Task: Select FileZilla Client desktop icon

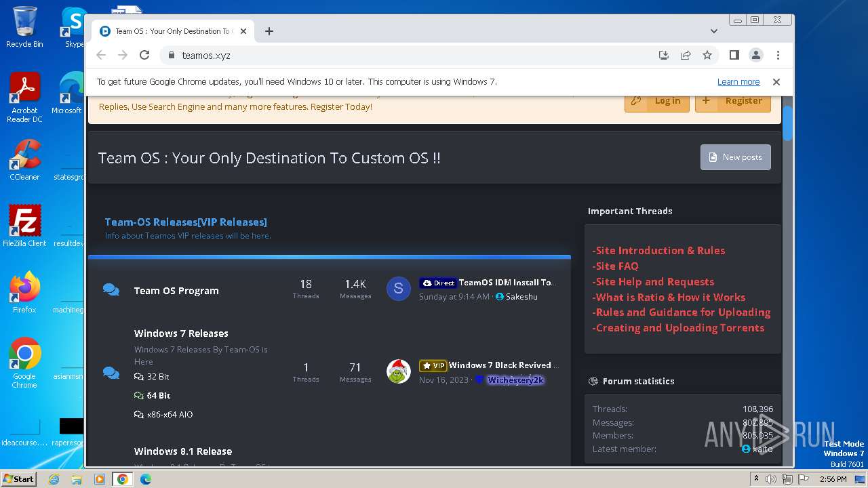Action: [x=24, y=226]
